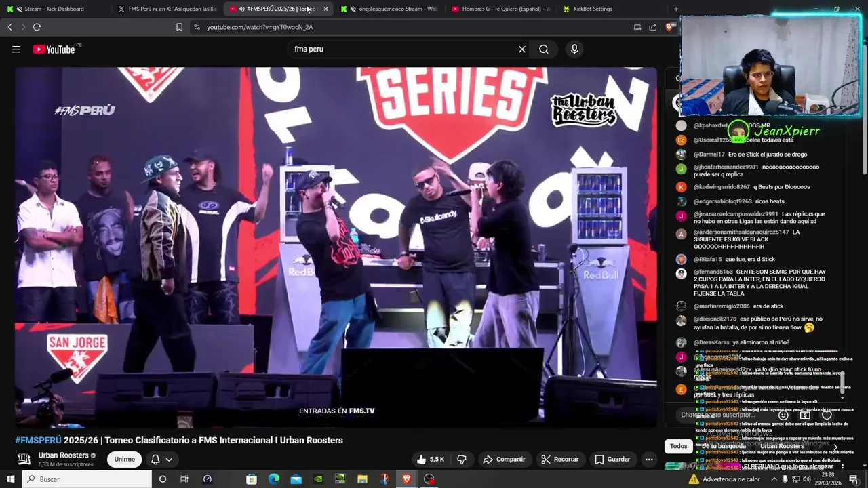868x488 pixels.
Task: Open the emoji picker in chat
Action: tap(783, 415)
